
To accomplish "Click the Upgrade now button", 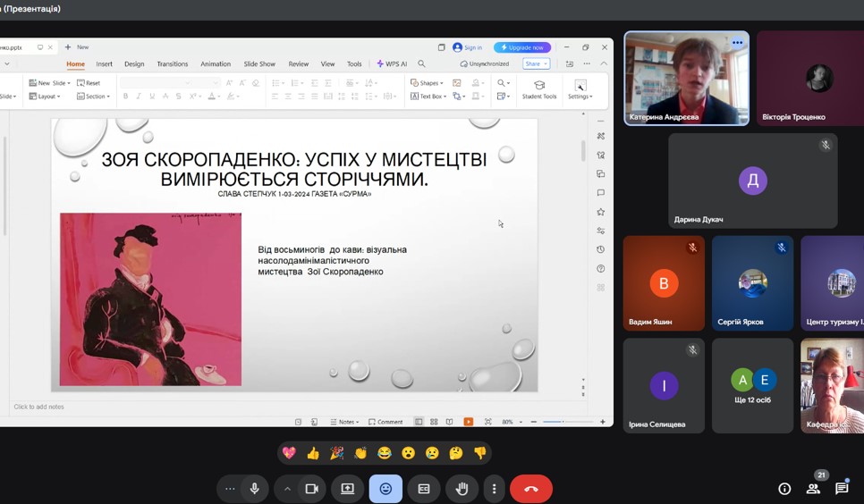I will [x=522, y=47].
